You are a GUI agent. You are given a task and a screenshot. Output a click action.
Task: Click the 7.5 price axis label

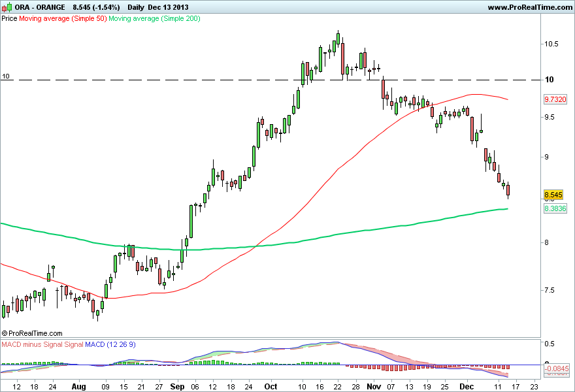point(550,290)
